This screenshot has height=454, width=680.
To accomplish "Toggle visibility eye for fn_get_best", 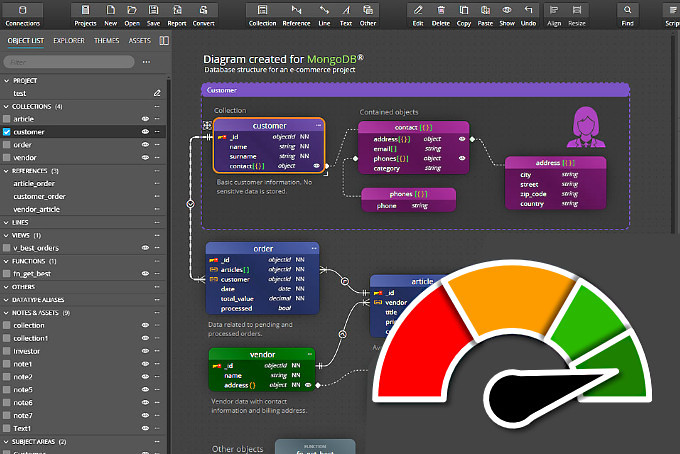I will coord(145,274).
